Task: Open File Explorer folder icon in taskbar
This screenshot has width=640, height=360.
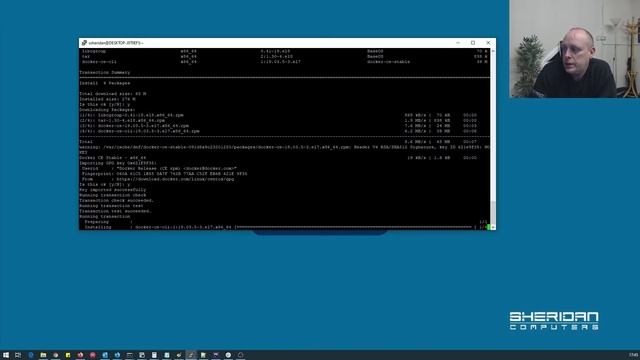Action: pos(43,355)
